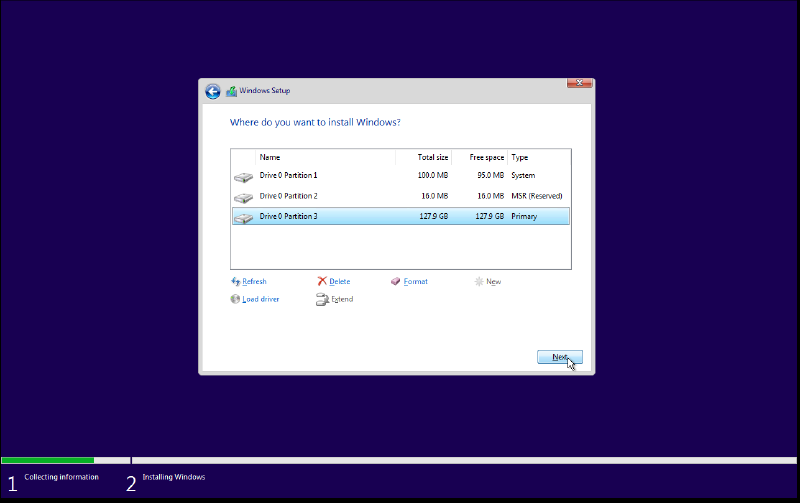
Task: Click the MSR (Reserved) type cell
Action: tap(537, 196)
